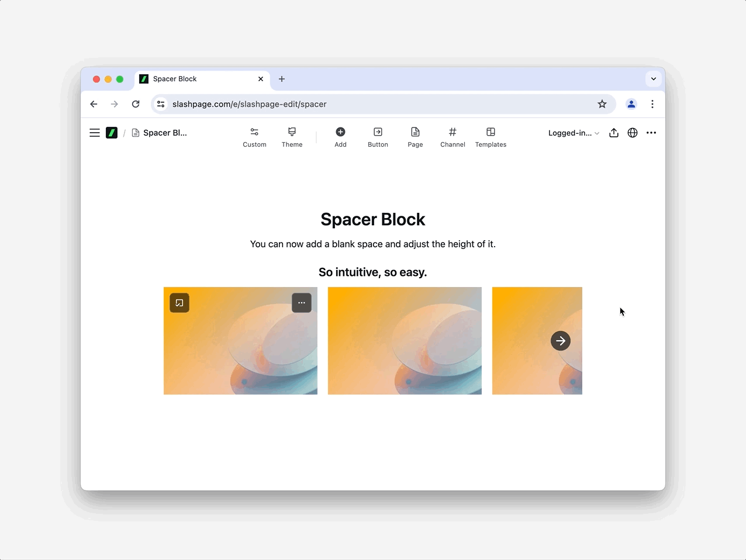Click the gallery next arrow button
Viewport: 746px width, 560px height.
point(561,341)
